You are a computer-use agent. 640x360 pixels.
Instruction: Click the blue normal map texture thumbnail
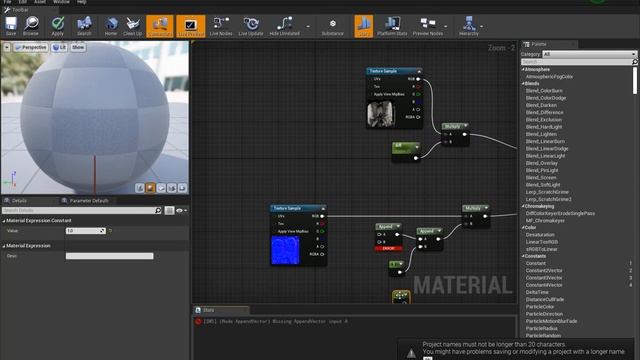[285, 250]
